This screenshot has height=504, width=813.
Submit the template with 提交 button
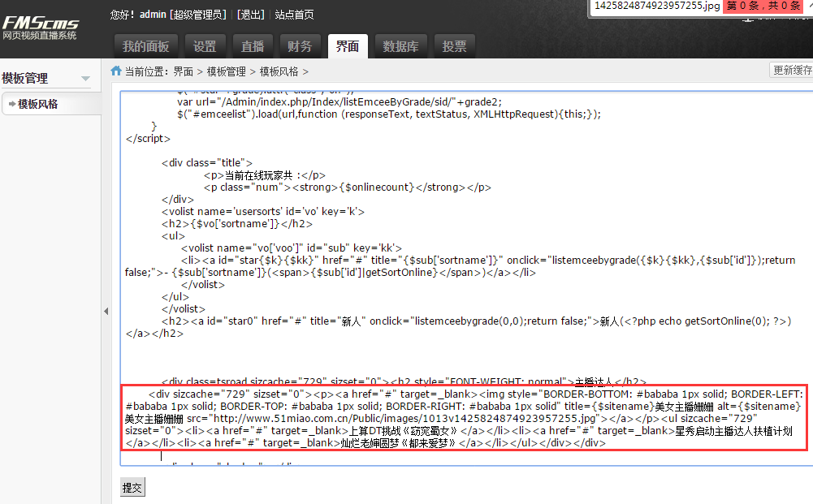point(132,488)
